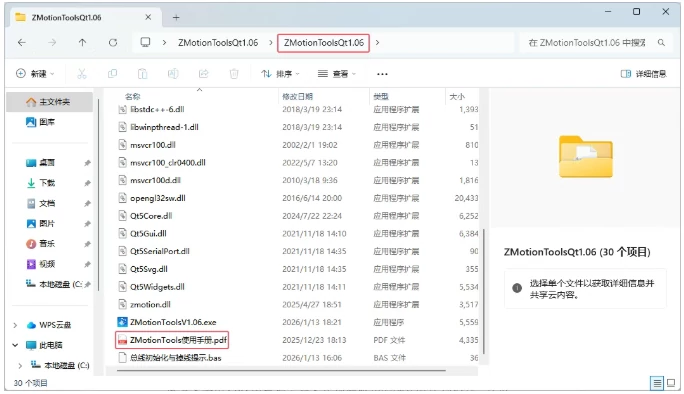Click the horizontal scrollbar under file list
The image size is (684, 394).
pos(281,371)
